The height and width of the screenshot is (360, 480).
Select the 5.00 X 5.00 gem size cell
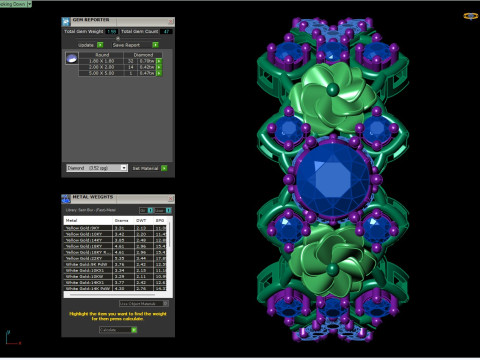(x=101, y=73)
